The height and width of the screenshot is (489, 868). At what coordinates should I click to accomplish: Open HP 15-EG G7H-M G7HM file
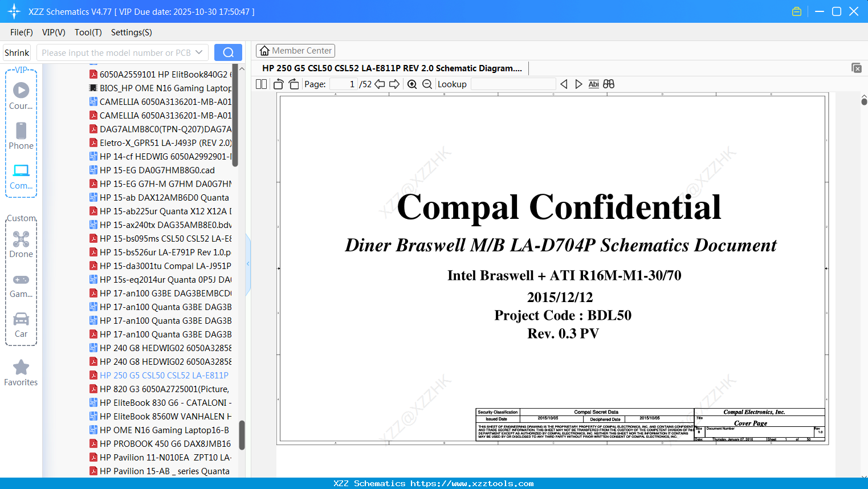[160, 184]
